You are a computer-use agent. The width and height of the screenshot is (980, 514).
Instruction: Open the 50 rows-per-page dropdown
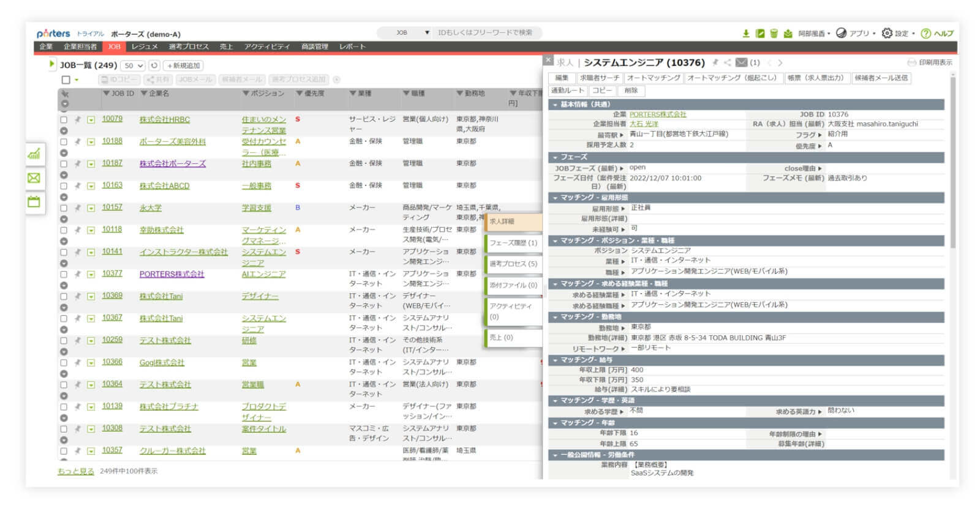coord(133,65)
